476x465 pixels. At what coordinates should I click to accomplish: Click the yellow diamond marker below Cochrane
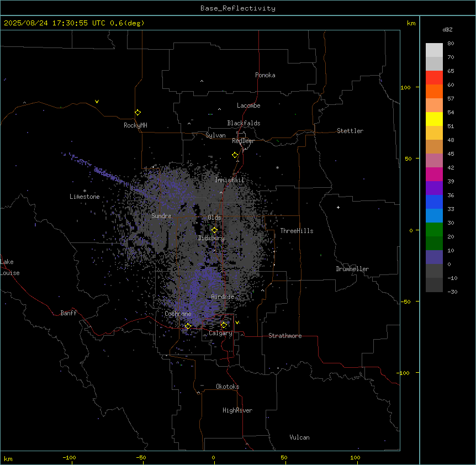(188, 326)
